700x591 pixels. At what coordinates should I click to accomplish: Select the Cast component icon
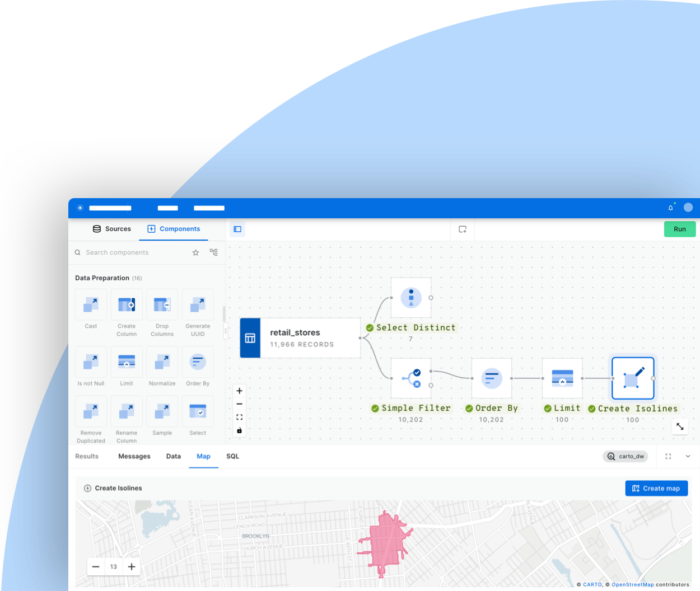(91, 304)
